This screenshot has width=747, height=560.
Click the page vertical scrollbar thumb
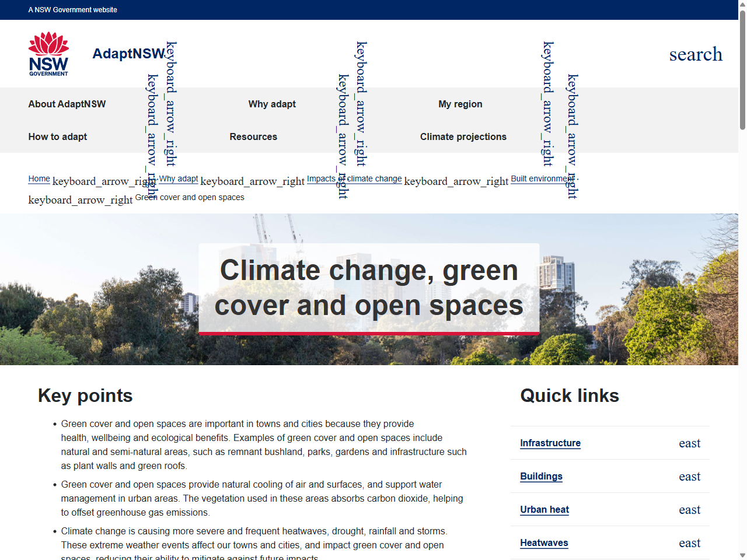click(742, 70)
